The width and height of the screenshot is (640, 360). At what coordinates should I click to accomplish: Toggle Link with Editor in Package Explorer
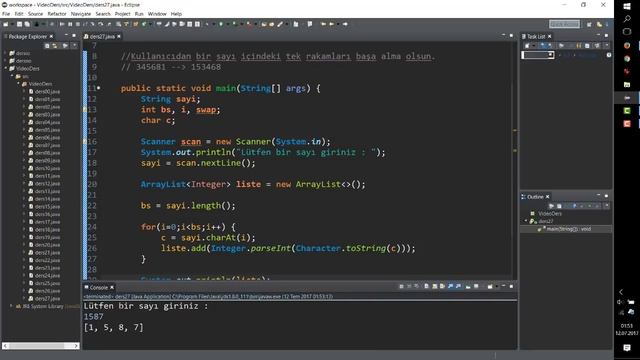click(55, 46)
